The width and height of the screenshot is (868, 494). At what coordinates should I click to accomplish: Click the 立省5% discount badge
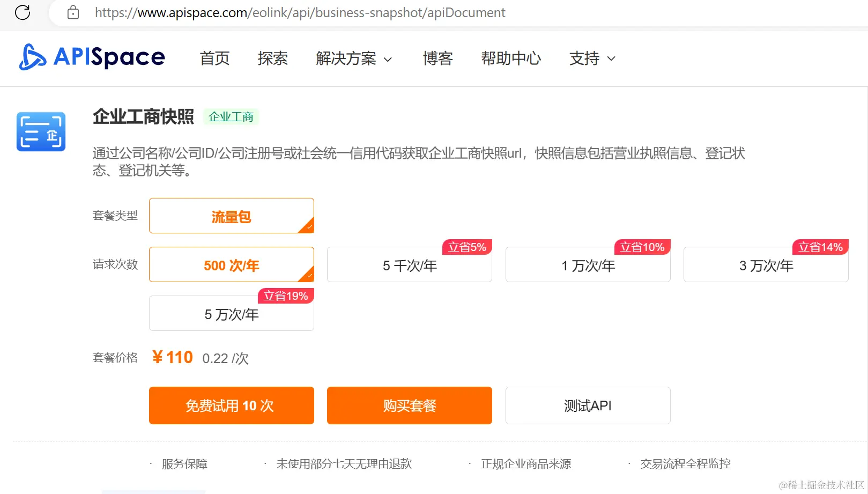coord(467,247)
